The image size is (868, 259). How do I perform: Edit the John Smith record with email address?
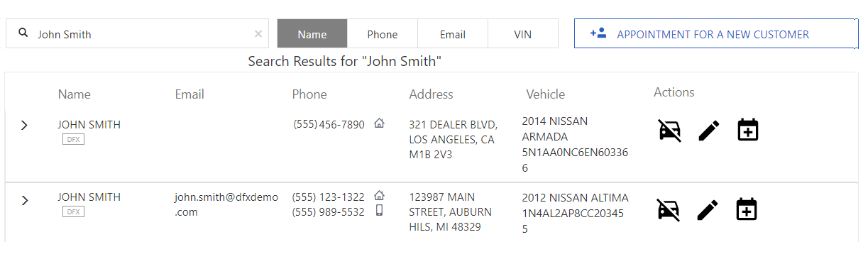point(708,210)
